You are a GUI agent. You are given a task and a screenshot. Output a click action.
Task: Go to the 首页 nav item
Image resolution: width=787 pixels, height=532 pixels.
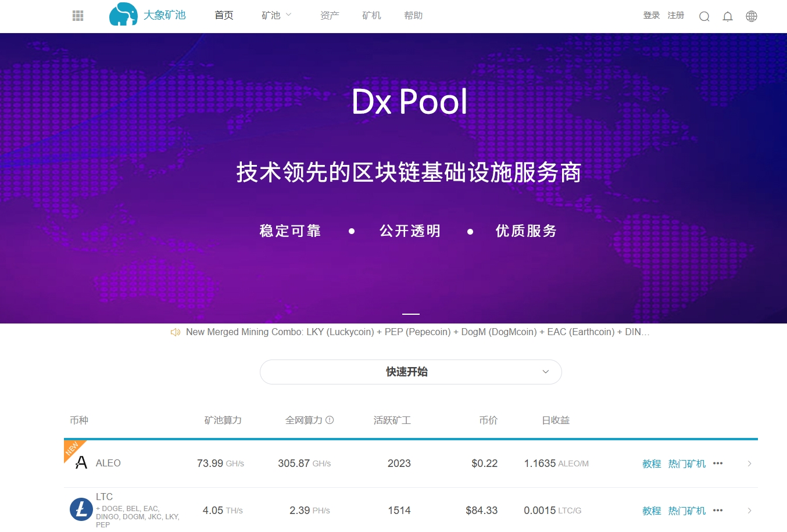[x=224, y=16]
